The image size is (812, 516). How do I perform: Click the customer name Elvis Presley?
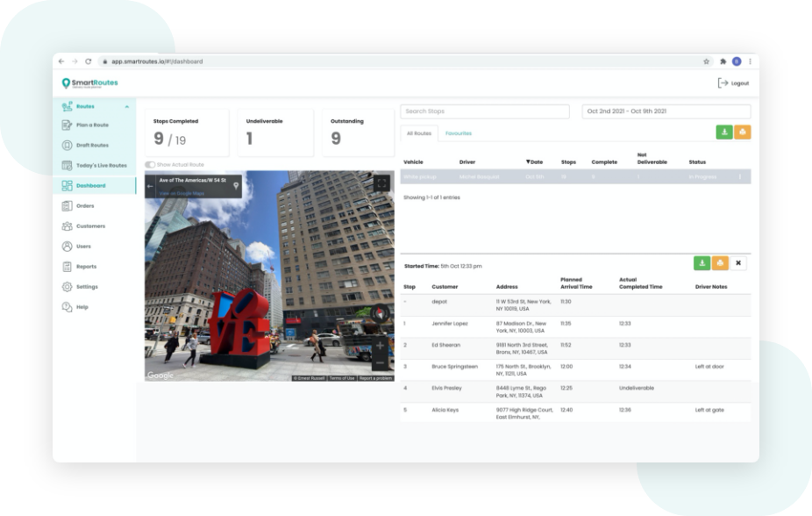coord(446,388)
